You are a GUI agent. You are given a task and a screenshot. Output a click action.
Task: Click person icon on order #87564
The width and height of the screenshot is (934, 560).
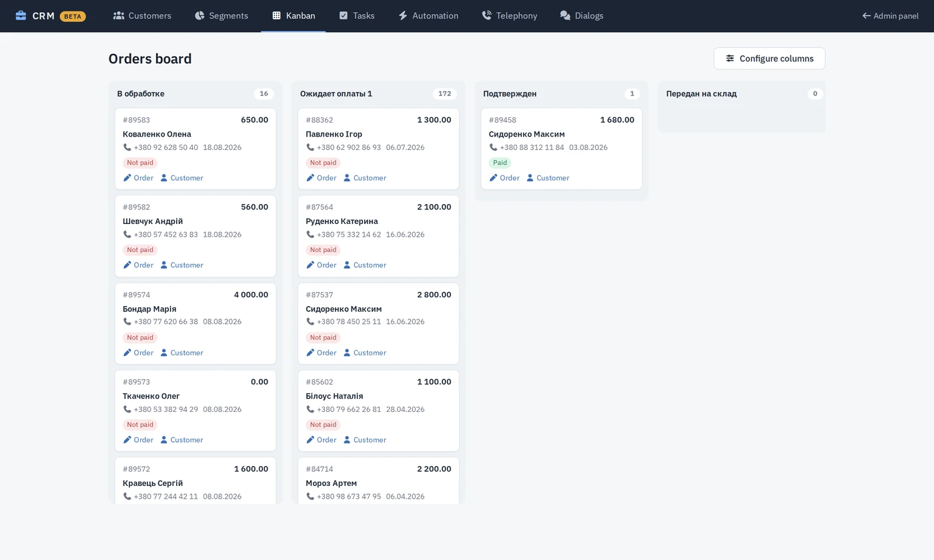347,265
